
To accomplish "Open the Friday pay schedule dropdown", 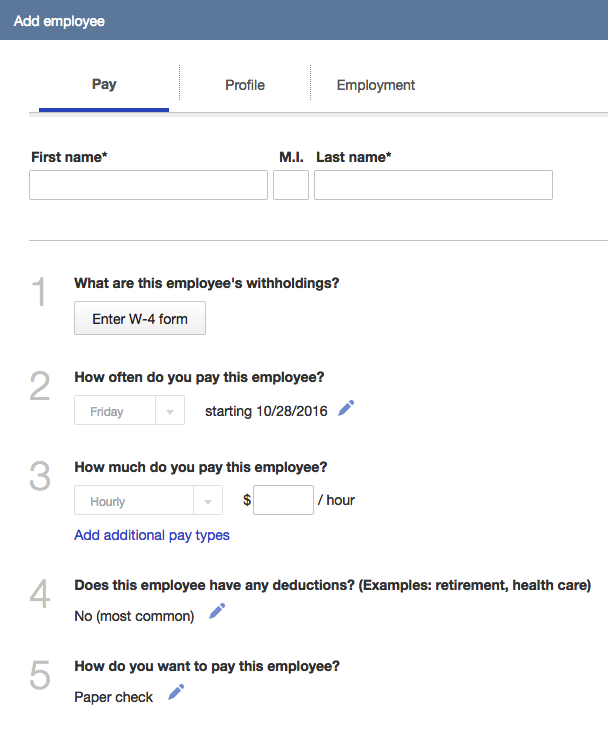I will point(129,410).
